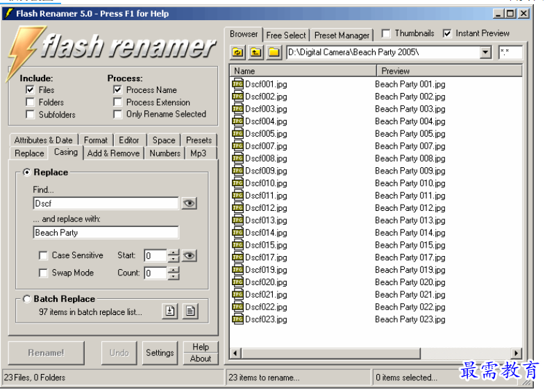
Task: Enable Case Sensitive checkbox
Action: click(44, 255)
